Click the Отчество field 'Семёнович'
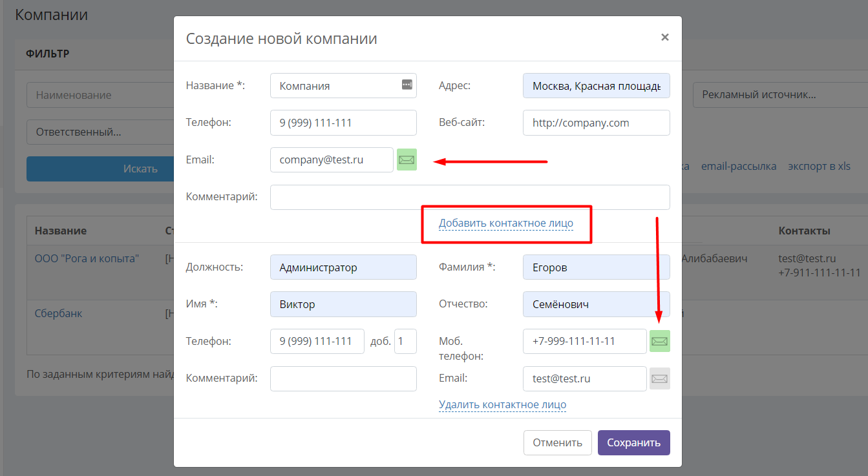868x476 pixels. 597,304
